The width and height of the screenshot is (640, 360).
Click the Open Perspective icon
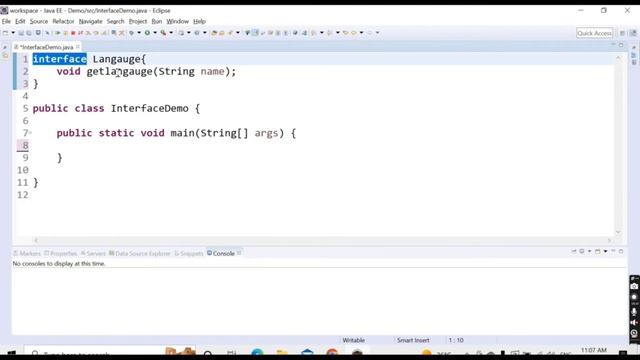coord(622,33)
